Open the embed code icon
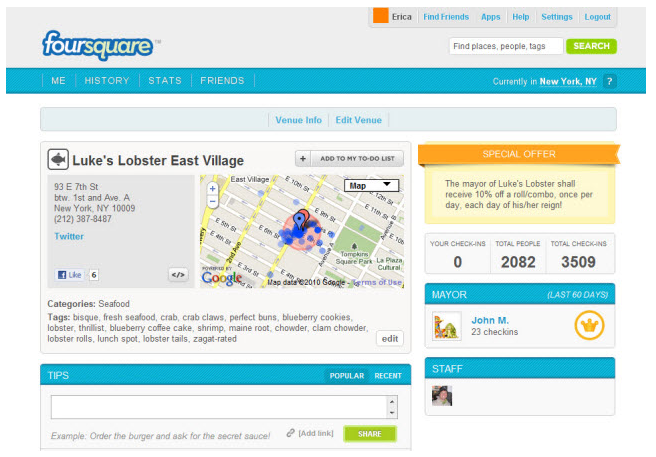 [178, 275]
